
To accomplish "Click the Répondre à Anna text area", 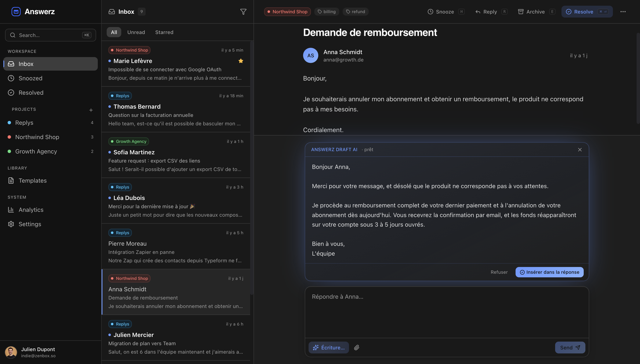I will pyautogui.click(x=447, y=312).
